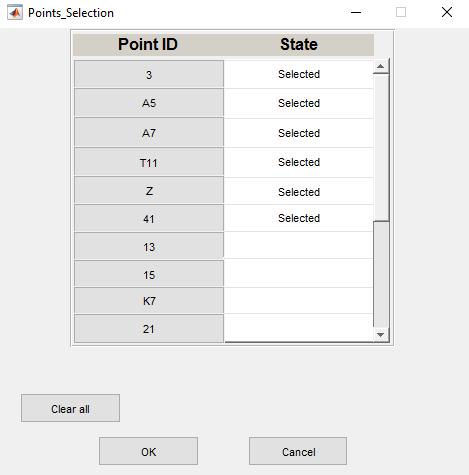Click the State column header
Viewport: 469px width, 475px height.
click(x=299, y=44)
